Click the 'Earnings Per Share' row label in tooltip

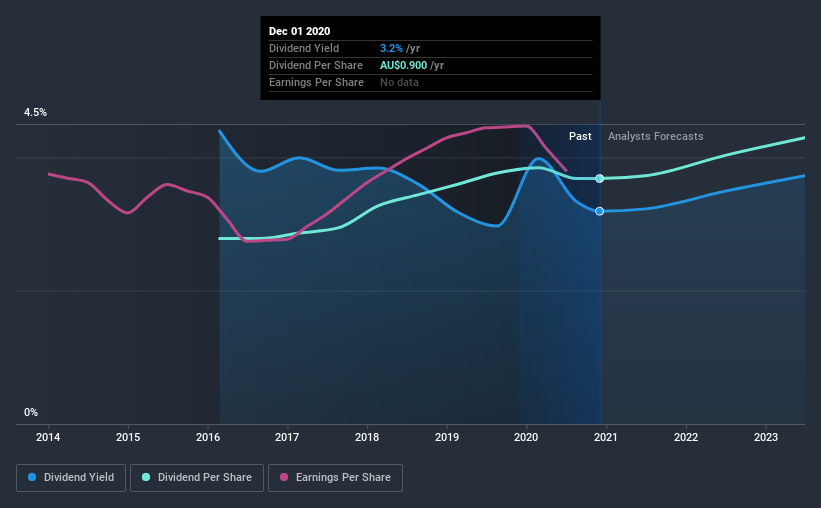(316, 82)
